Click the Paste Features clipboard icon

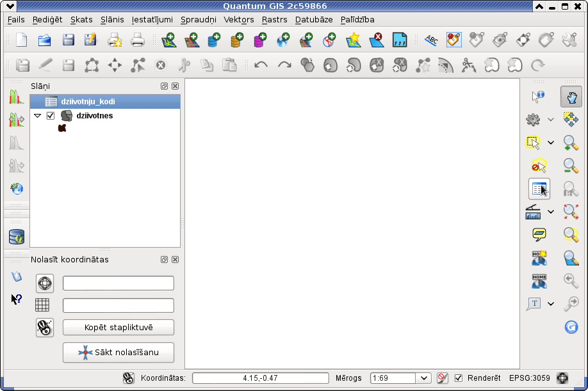(x=229, y=65)
